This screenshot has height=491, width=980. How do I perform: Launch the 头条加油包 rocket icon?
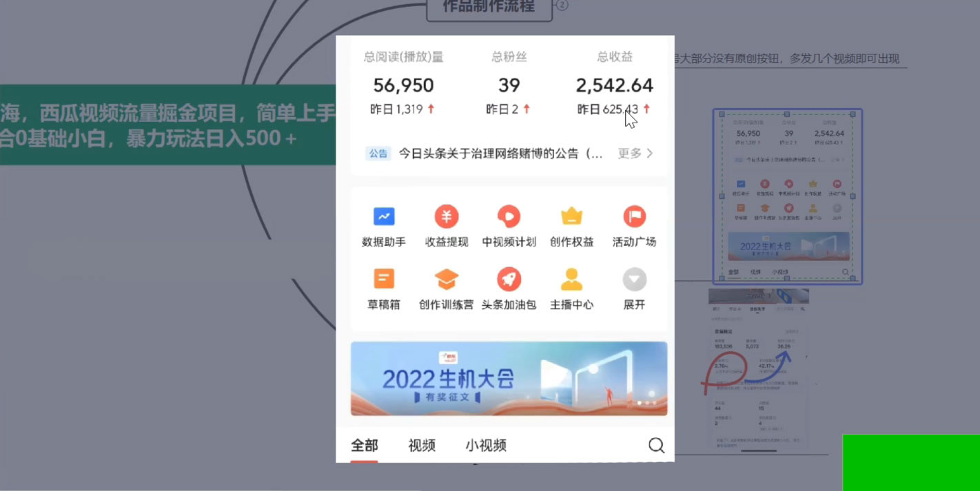click(x=509, y=280)
